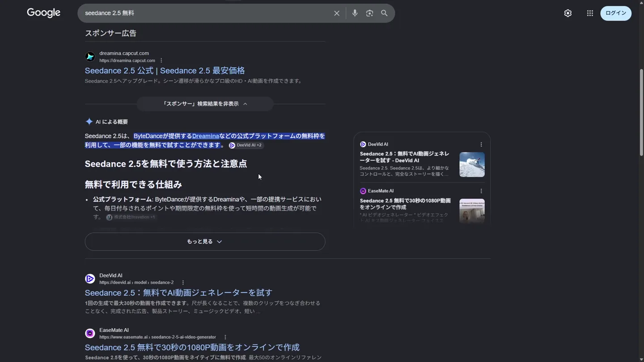The image size is (644, 362).
Task: Open Seedance 2.5：無料でAI動画ジェネレーターを試す result
Action: click(178, 293)
